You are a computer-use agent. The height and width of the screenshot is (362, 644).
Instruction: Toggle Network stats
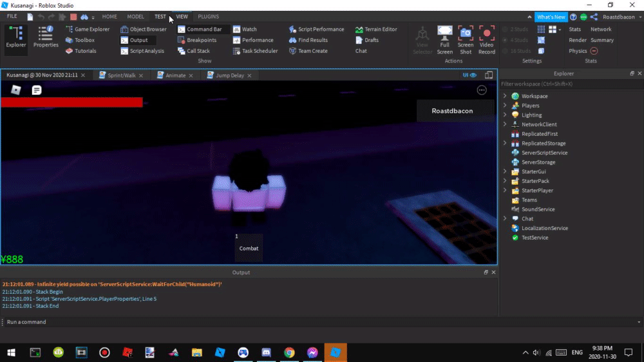pos(601,29)
